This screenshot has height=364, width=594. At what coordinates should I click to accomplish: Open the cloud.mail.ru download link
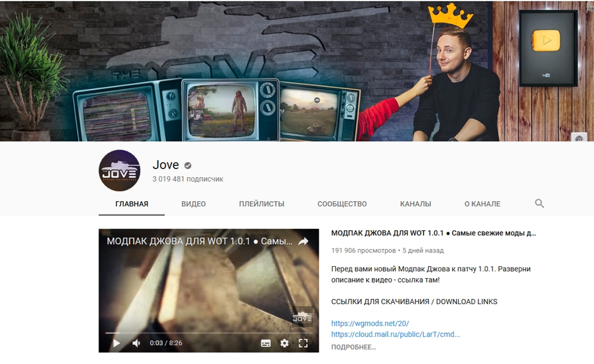pos(396,334)
